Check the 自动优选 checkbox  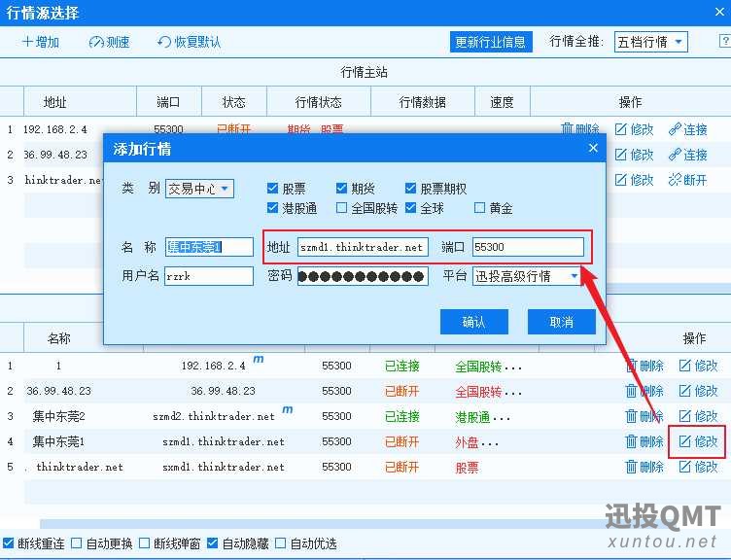(280, 542)
